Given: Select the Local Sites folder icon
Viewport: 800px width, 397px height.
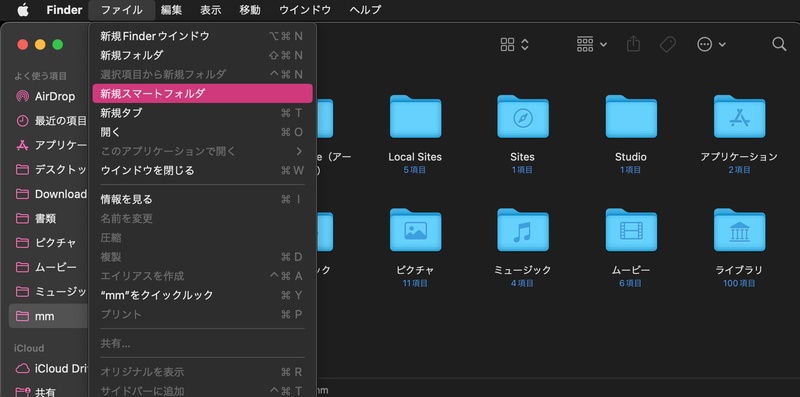Looking at the screenshot, I should (415, 117).
